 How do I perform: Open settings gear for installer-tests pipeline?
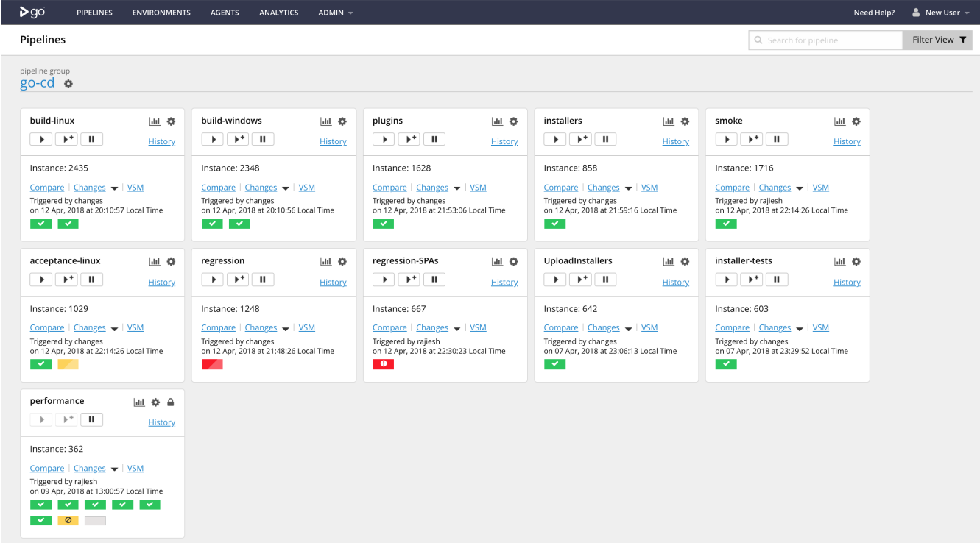point(856,261)
